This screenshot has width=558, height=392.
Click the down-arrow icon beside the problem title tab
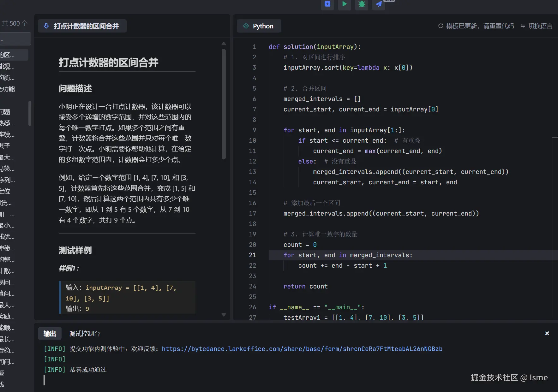point(46,26)
